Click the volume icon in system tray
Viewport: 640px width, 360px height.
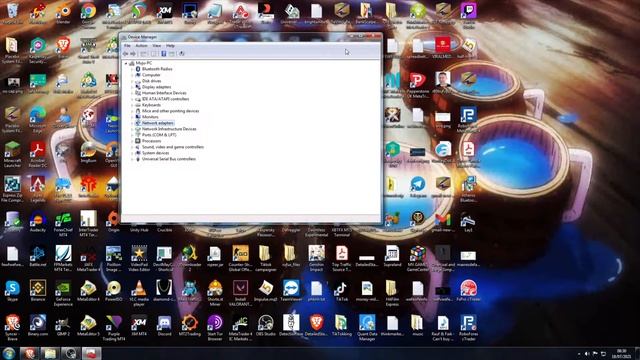point(587,354)
